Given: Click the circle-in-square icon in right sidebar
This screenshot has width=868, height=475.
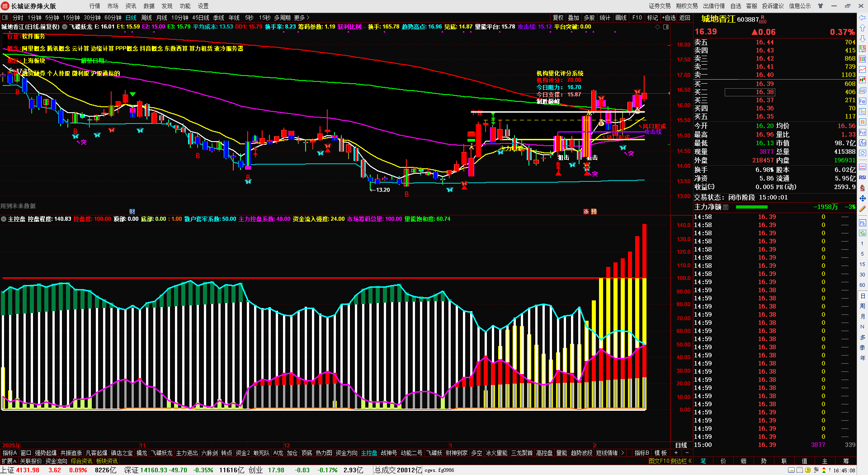Looking at the screenshot, I should (863, 153).
